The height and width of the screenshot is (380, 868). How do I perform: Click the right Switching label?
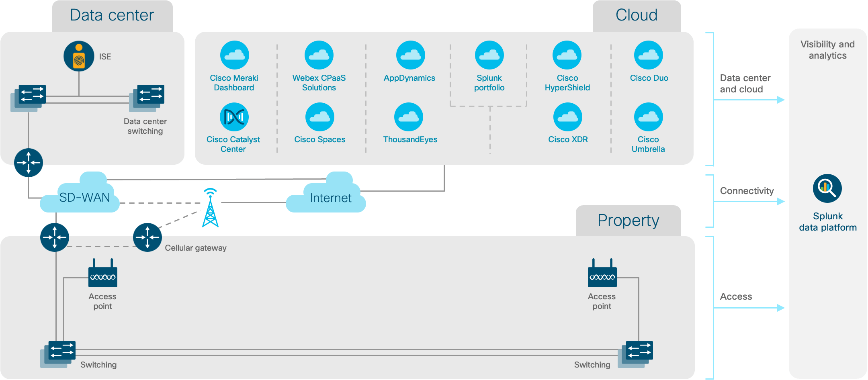(x=592, y=365)
